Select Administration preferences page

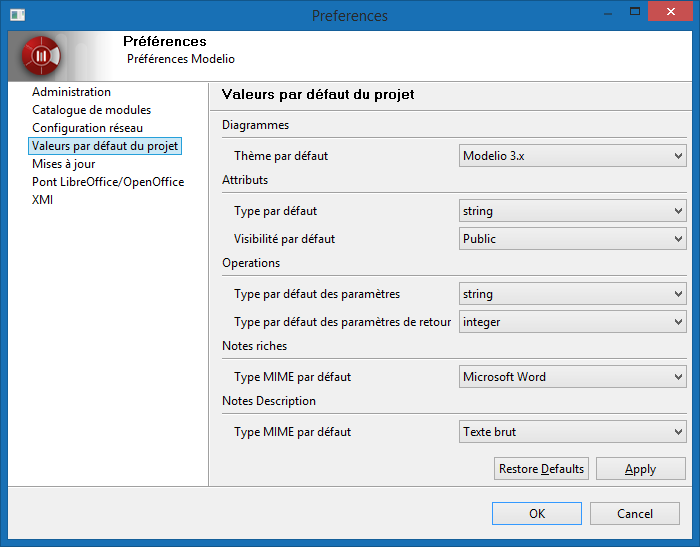pyautogui.click(x=71, y=92)
